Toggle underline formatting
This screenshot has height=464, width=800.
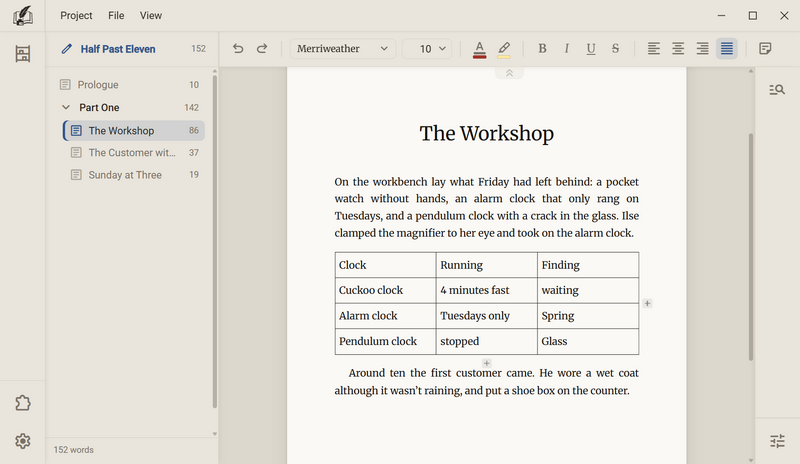pos(591,48)
